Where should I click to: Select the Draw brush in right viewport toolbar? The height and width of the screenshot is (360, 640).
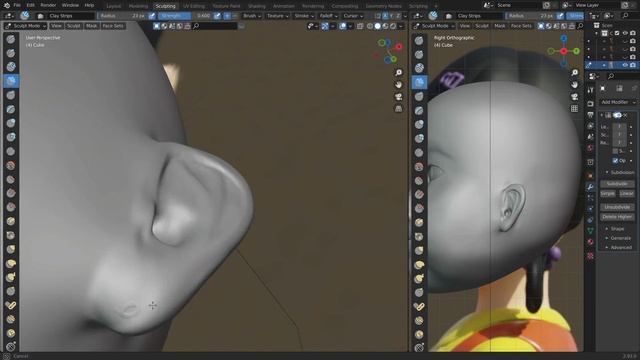pyautogui.click(x=419, y=40)
